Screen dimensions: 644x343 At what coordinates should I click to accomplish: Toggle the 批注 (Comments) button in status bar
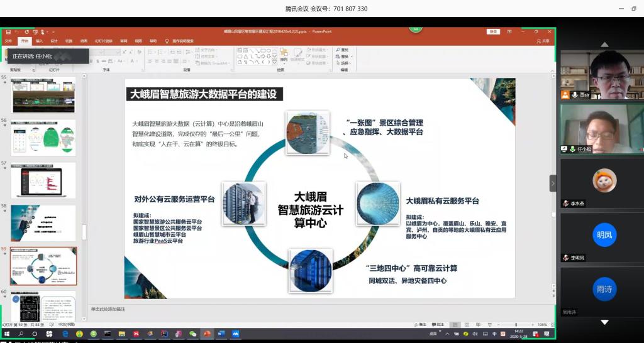[438, 325]
